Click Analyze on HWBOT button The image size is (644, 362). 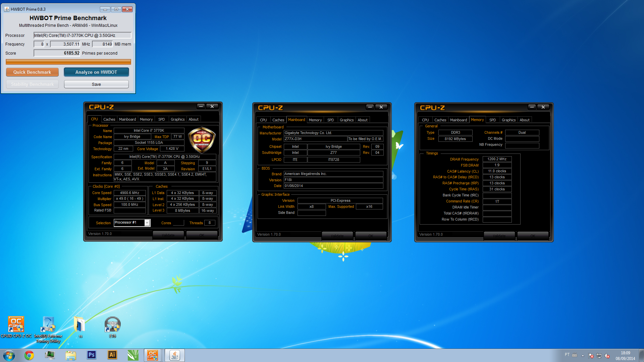click(96, 72)
